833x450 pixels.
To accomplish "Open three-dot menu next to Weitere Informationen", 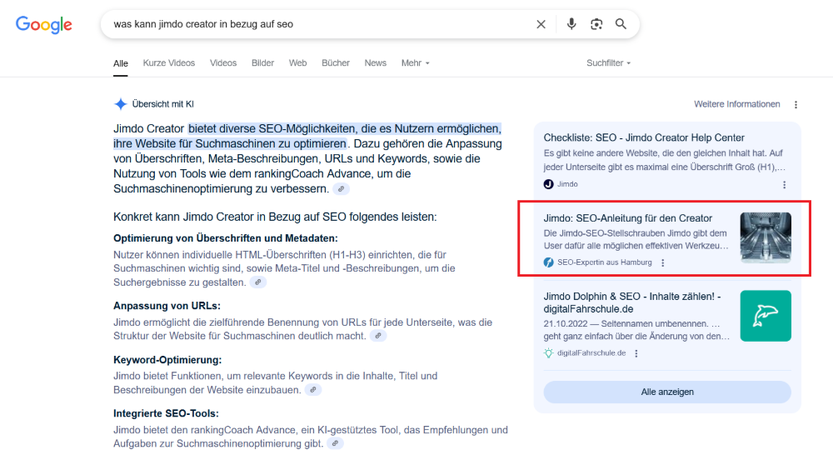I will pyautogui.click(x=796, y=105).
